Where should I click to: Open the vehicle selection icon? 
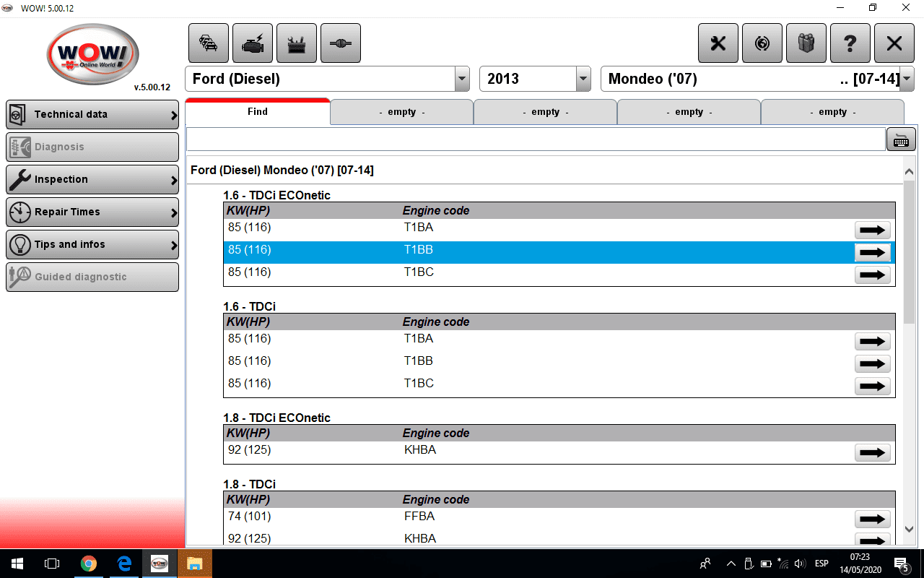208,43
